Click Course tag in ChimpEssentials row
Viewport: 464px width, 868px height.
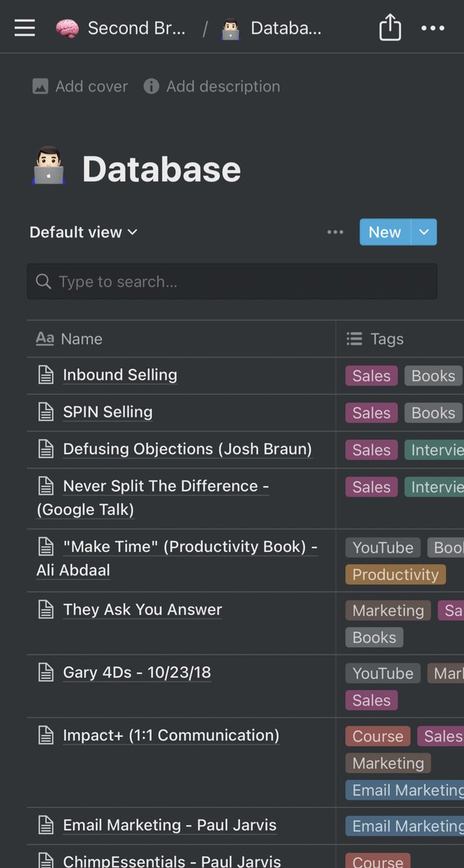click(x=378, y=861)
